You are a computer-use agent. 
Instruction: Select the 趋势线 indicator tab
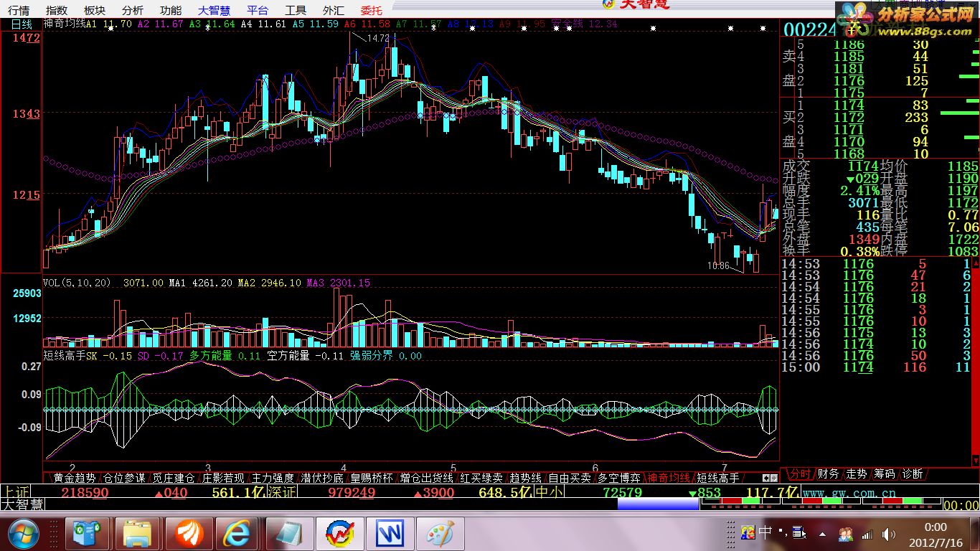tap(526, 478)
